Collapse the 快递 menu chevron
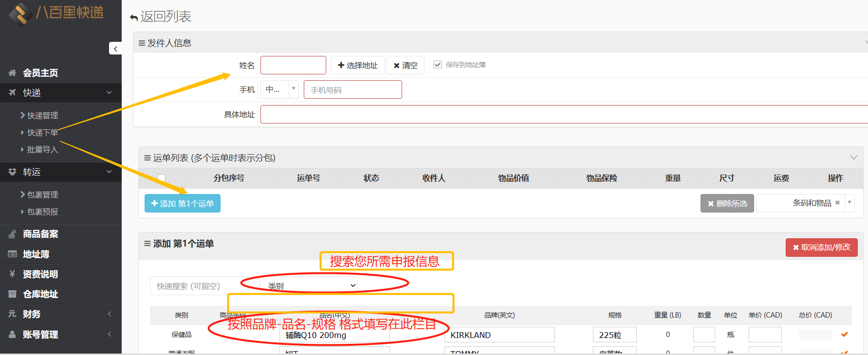 coord(109,92)
